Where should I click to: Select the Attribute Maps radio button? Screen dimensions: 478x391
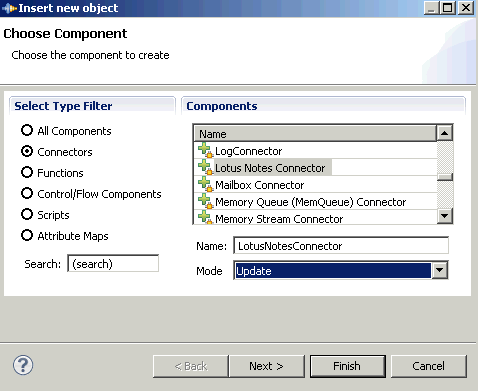27,235
